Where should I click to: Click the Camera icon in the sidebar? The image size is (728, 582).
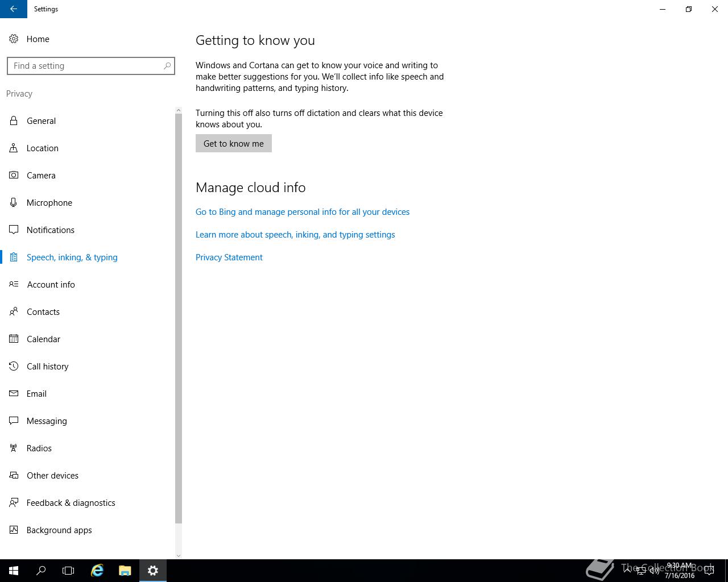pyautogui.click(x=14, y=175)
